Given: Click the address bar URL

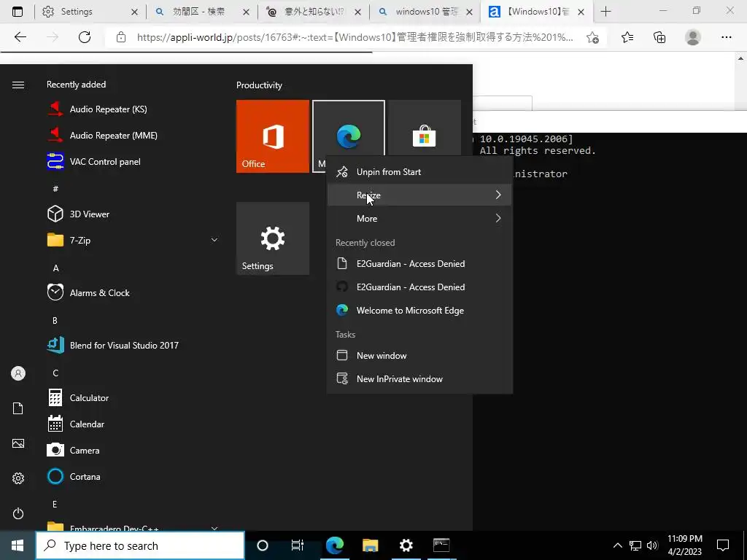Looking at the screenshot, I should [x=355, y=37].
